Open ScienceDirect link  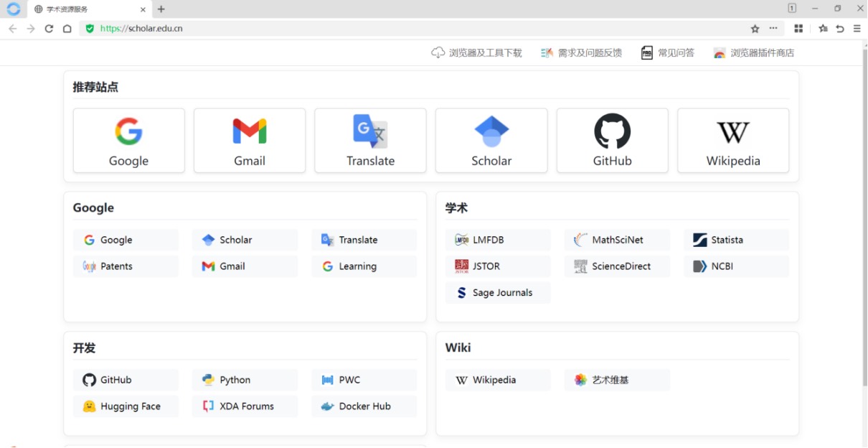(x=618, y=266)
